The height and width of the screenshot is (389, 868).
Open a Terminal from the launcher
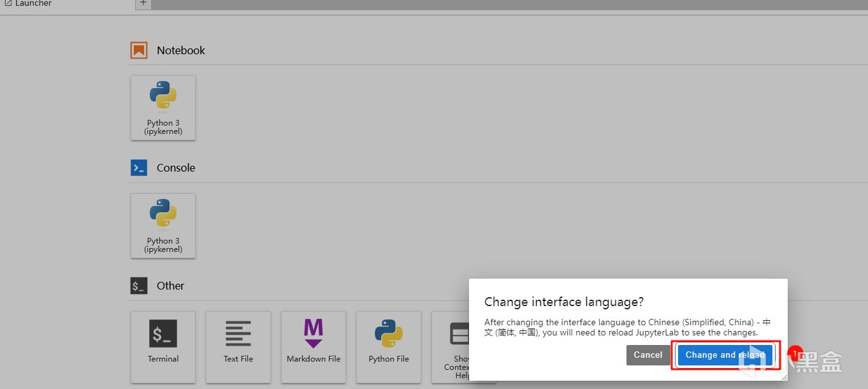click(163, 347)
